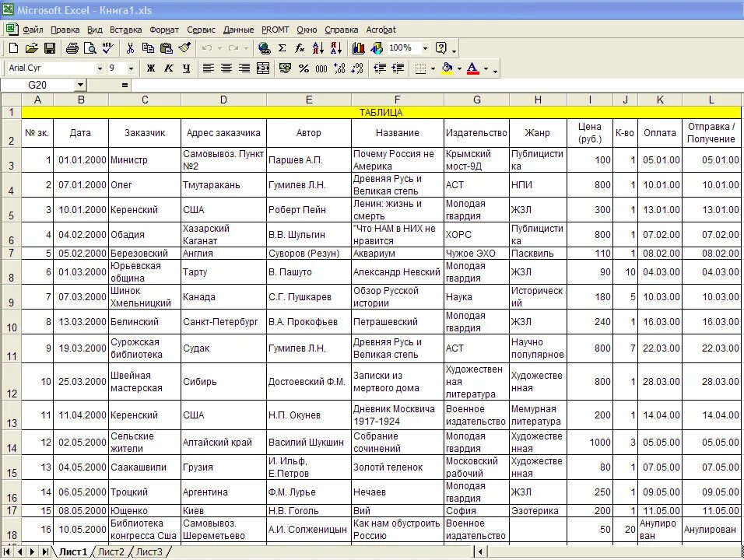This screenshot has width=744, height=560.
Task: Open font name dropdown Arial Cyr
Action: click(x=100, y=68)
